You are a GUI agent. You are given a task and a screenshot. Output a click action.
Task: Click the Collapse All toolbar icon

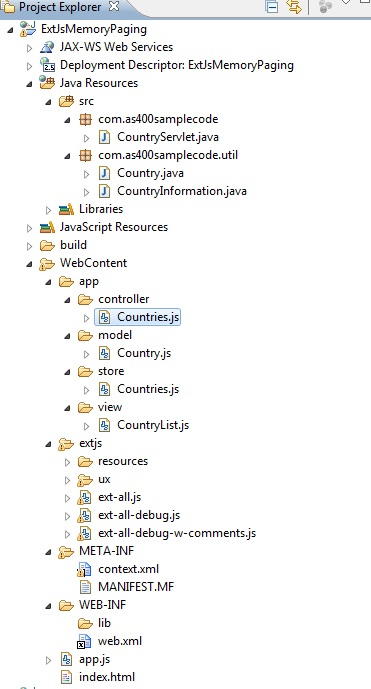272,7
